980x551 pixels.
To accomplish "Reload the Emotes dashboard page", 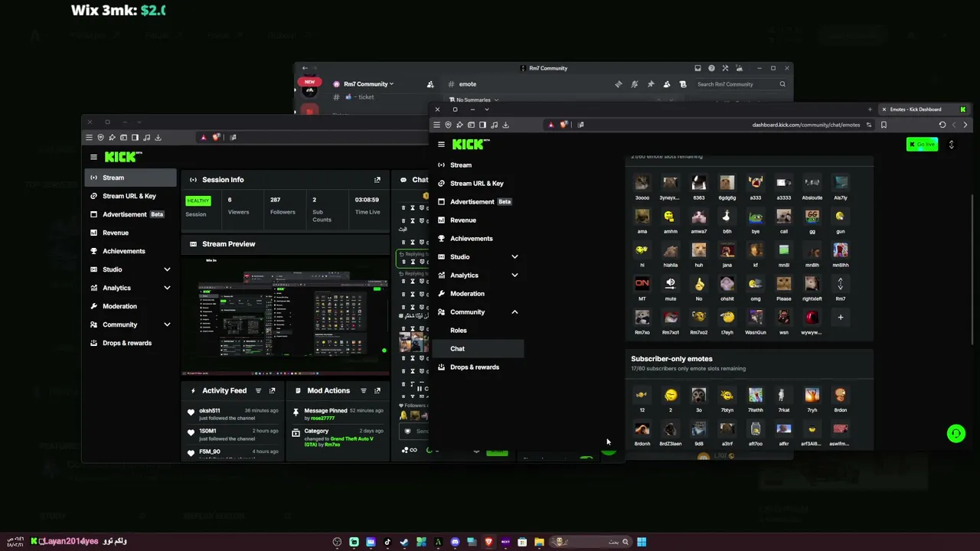I will click(942, 125).
